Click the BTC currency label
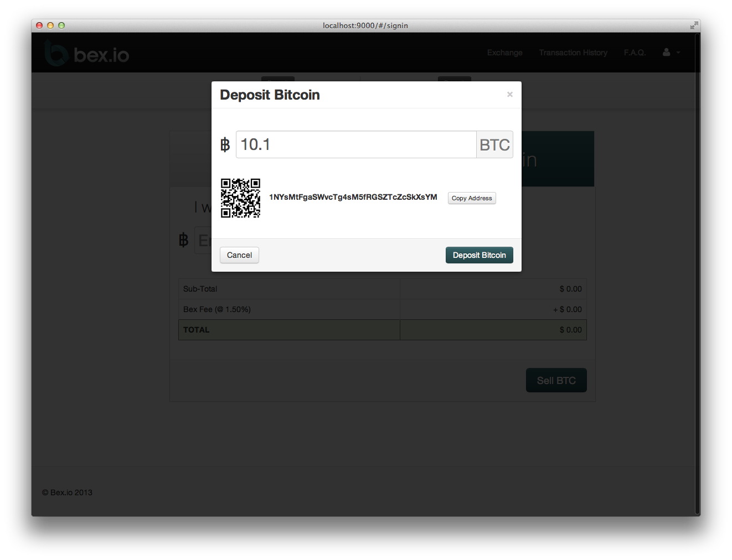The image size is (732, 560). tap(494, 145)
